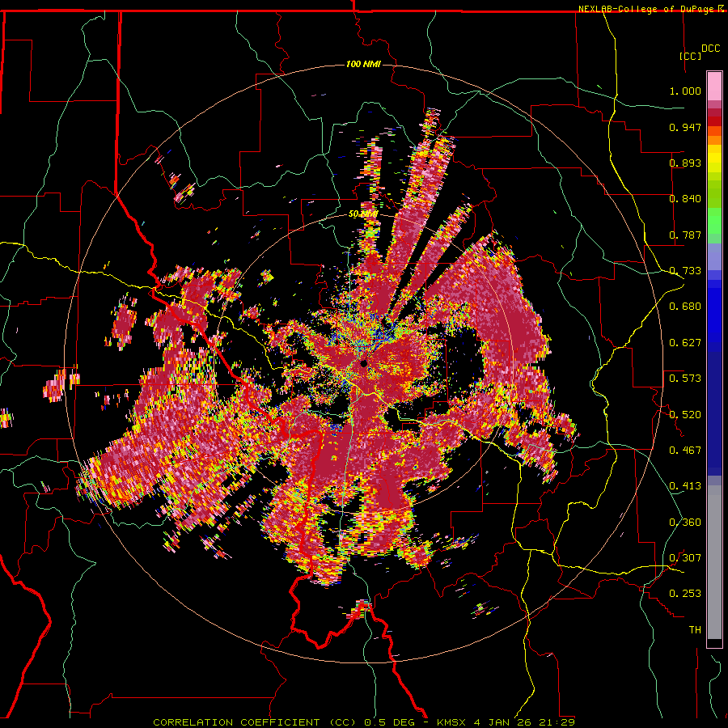Click the TH threshold label
The height and width of the screenshot is (728, 728).
695,630
